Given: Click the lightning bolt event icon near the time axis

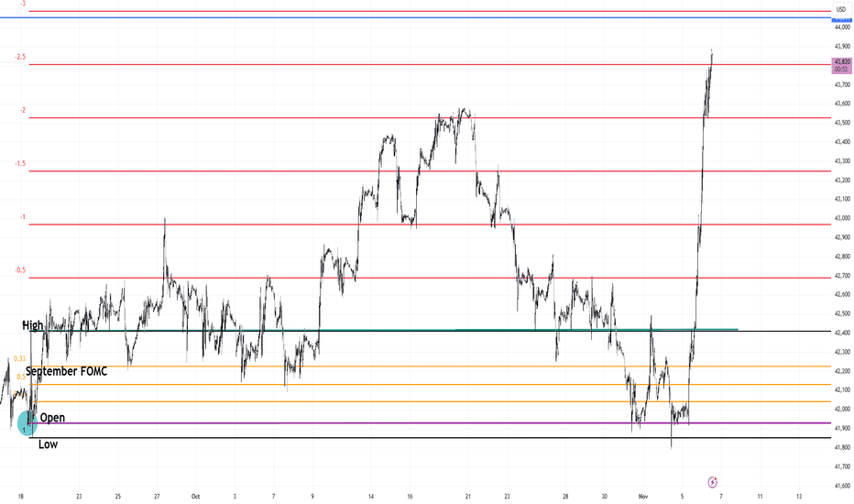Looking at the screenshot, I should click(712, 482).
